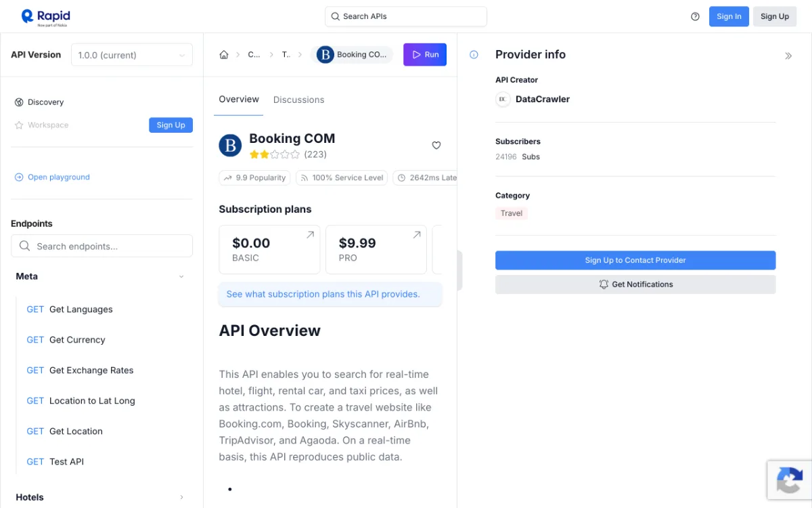Screen dimensions: 812x508
Task: Expand the Hotels endpoints group
Action: pos(181,497)
